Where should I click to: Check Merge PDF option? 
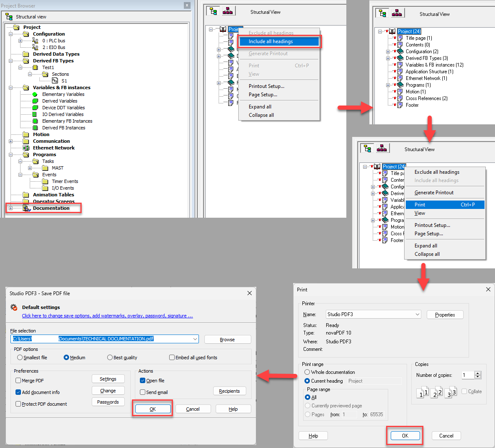[18, 381]
